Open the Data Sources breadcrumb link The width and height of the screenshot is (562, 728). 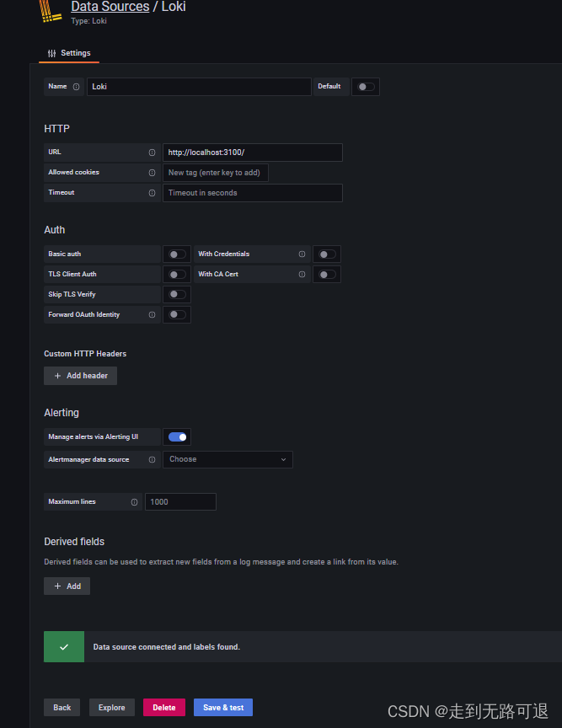click(110, 7)
